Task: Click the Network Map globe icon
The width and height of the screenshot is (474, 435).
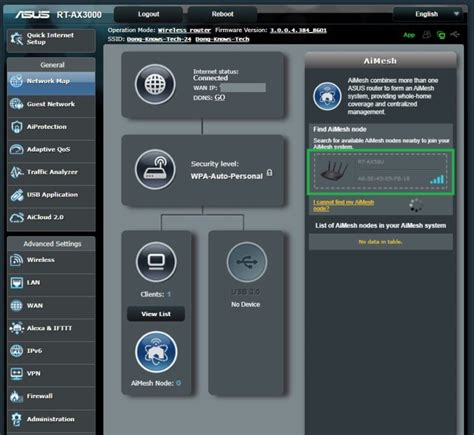Action: click(x=16, y=81)
